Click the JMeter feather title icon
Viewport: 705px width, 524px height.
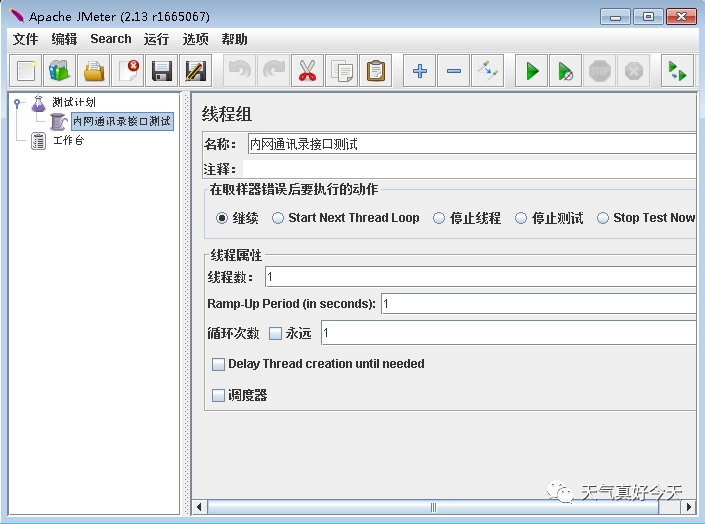coord(17,16)
